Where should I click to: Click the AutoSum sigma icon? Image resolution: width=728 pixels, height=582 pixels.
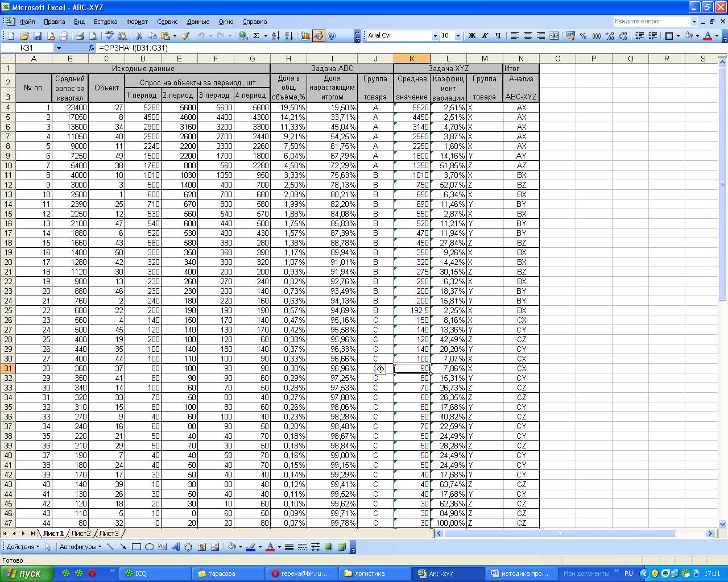click(x=256, y=36)
